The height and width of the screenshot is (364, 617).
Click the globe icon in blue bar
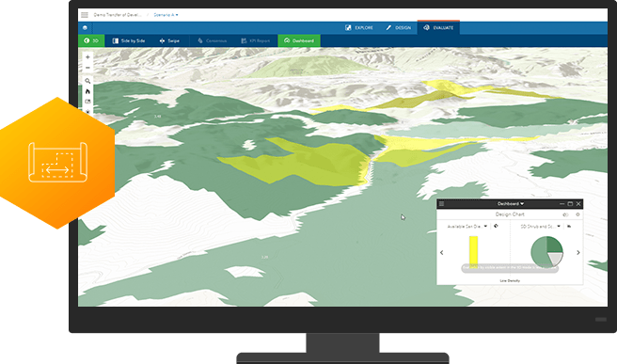pyautogui.click(x=85, y=27)
